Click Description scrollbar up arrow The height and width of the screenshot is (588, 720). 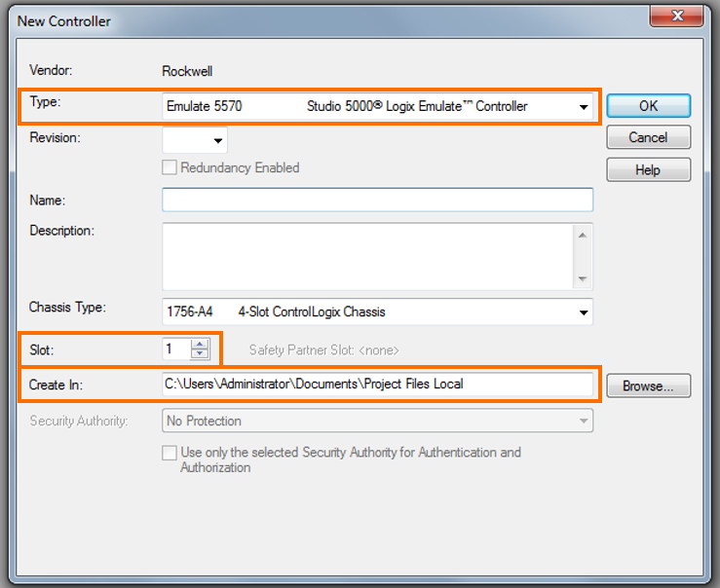[x=583, y=236]
